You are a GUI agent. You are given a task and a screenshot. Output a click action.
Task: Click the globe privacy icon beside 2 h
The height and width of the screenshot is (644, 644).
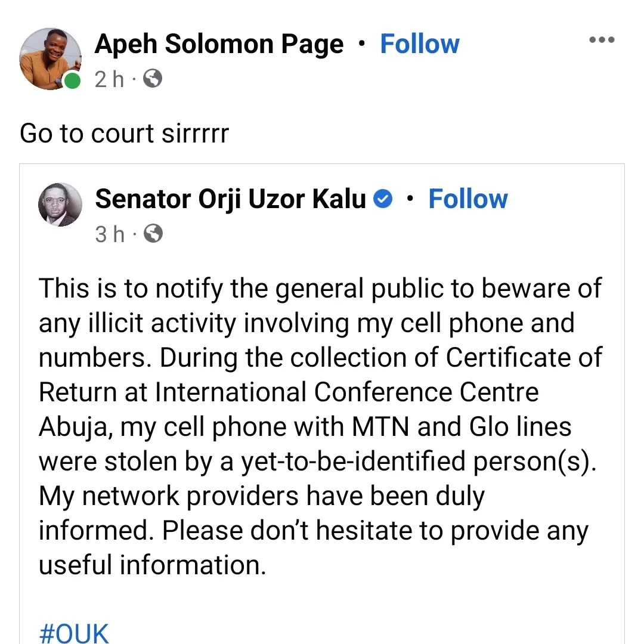pos(153,79)
